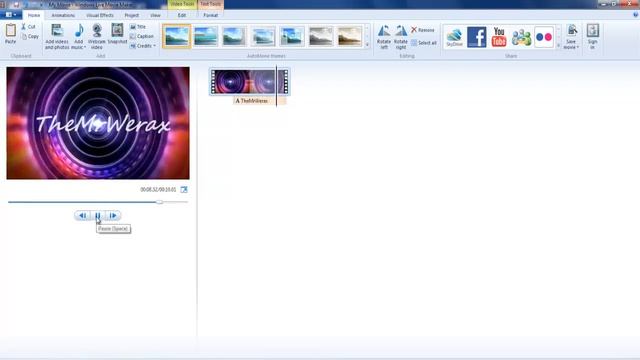
Task: Select the first AutoMovie theme thumbnail
Action: (x=176, y=36)
